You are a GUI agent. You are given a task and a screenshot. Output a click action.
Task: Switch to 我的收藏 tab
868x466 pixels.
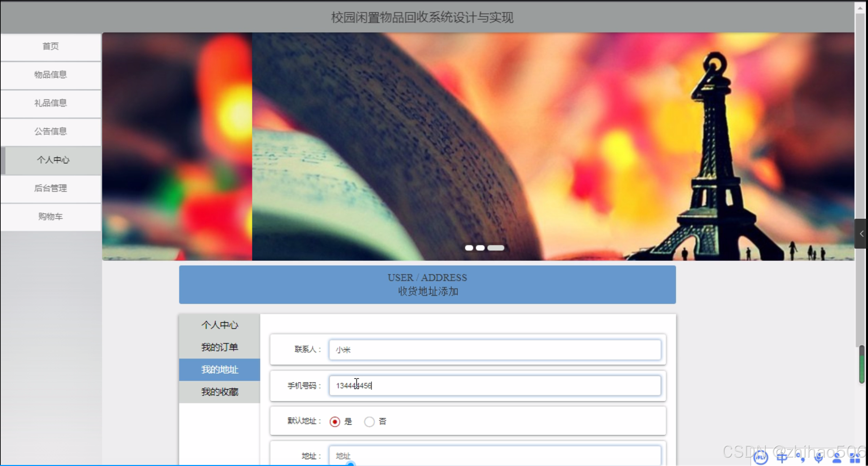[x=220, y=392]
